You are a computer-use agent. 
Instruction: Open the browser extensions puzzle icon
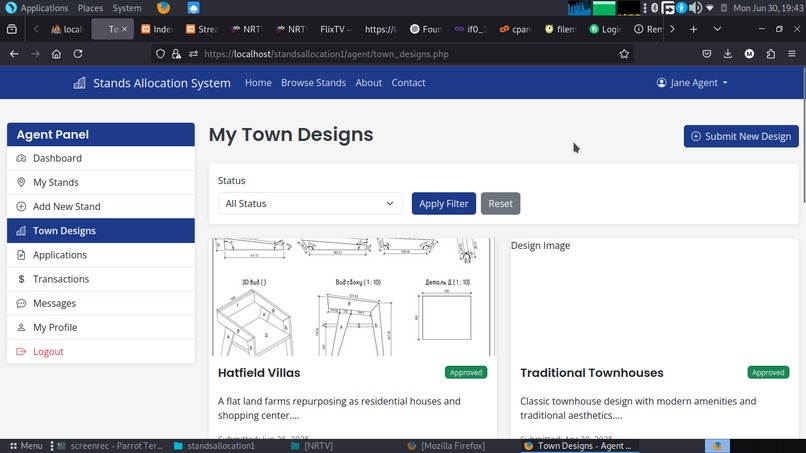pyautogui.click(x=771, y=54)
